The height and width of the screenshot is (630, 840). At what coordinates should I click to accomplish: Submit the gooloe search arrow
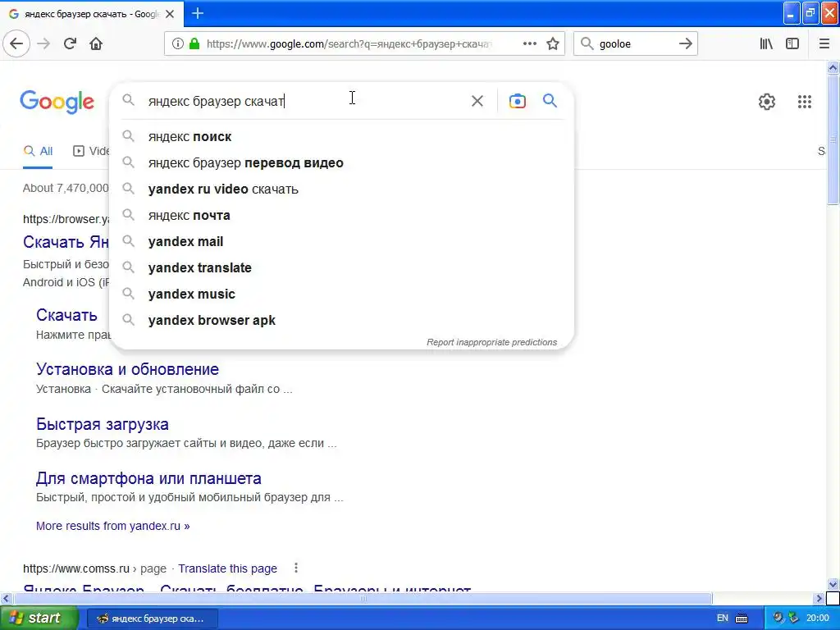[686, 44]
